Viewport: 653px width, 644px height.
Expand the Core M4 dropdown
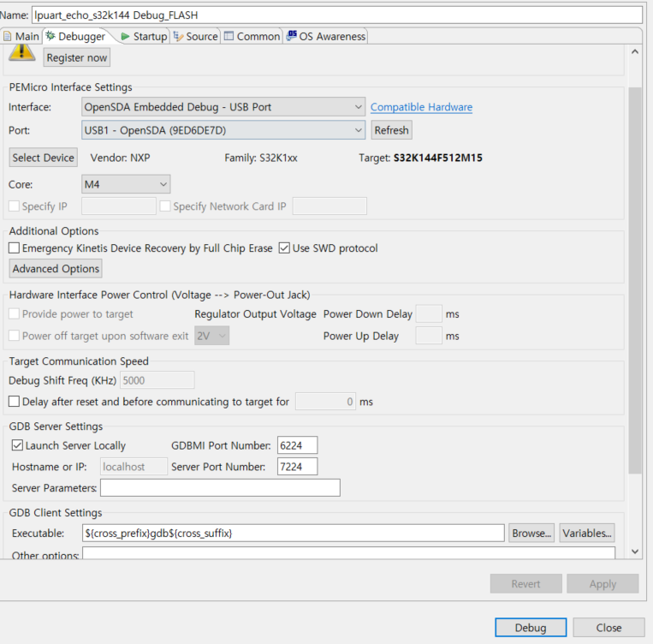(x=126, y=184)
